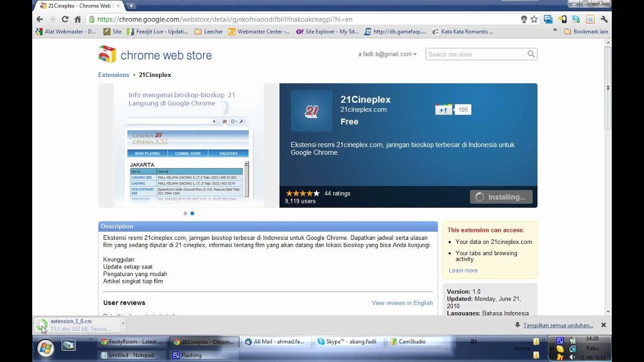Open the Learn more permissions link
Screen dimensions: 644x362
click(x=463, y=270)
